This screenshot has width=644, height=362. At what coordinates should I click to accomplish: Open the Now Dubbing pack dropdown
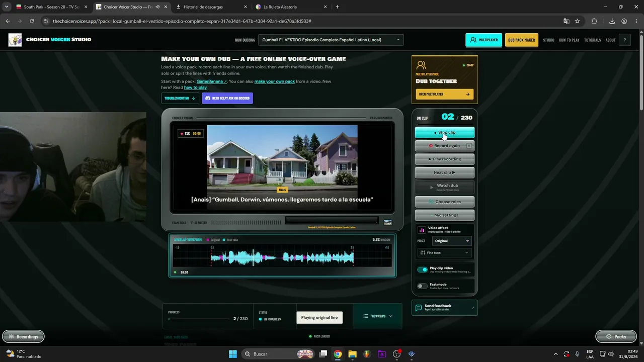[331, 40]
